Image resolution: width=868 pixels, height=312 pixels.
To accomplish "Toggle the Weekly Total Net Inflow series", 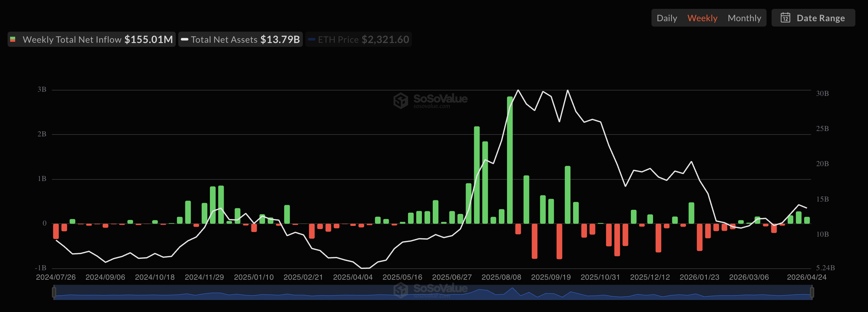I will pyautogui.click(x=91, y=40).
